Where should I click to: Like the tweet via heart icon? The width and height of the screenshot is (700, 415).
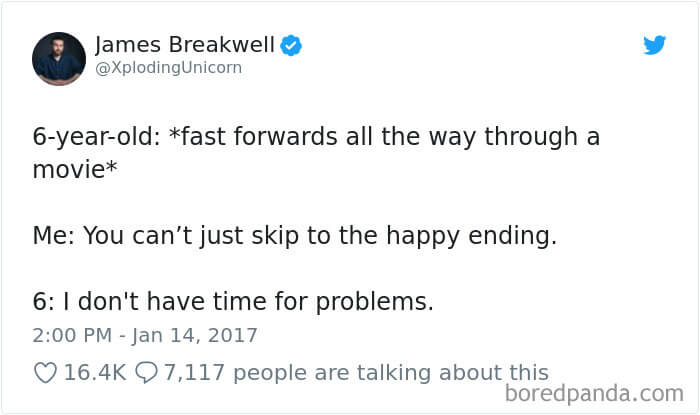[46, 373]
